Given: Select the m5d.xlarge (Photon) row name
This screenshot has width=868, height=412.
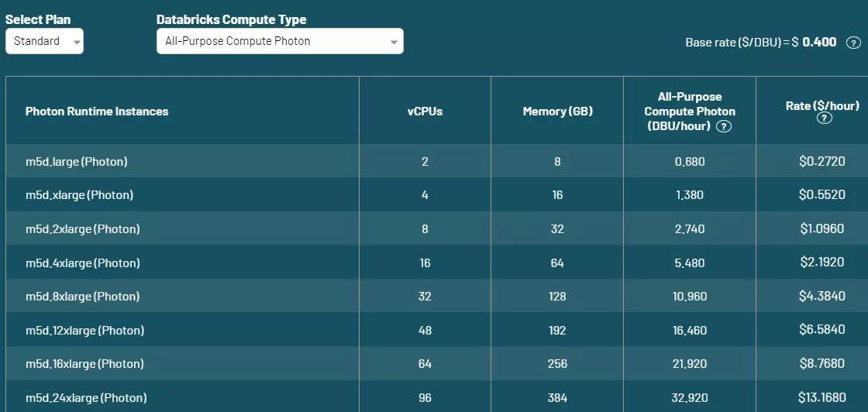Looking at the screenshot, I should click(x=79, y=195).
